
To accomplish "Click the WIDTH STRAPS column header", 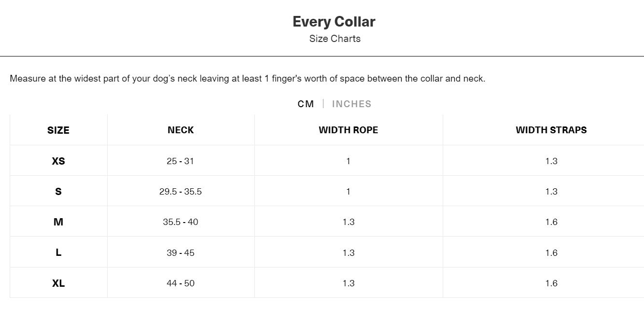I will pos(551,130).
